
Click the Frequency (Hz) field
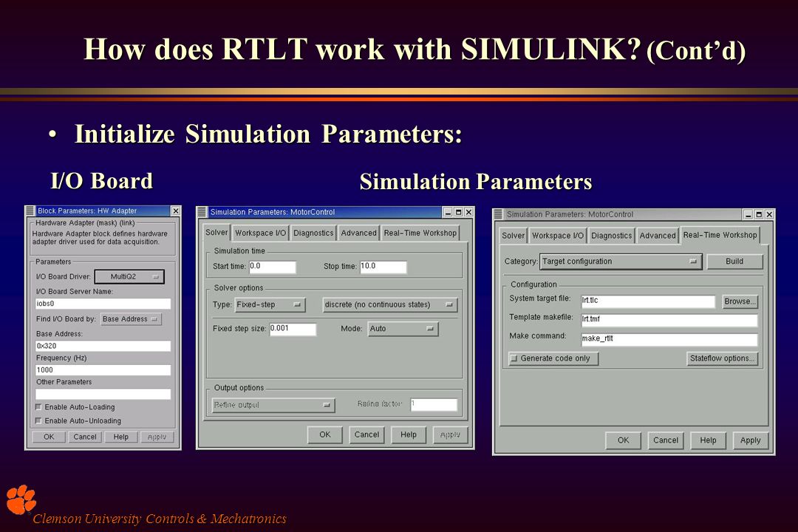(x=103, y=370)
